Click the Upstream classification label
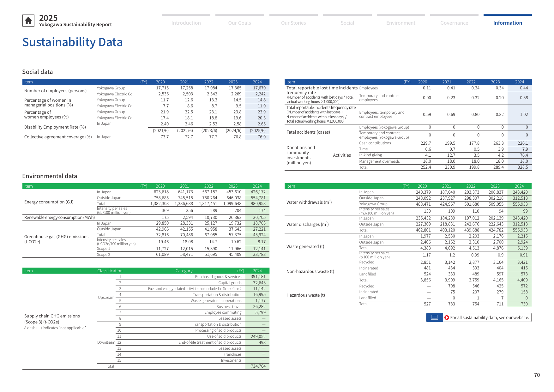The image size is (554, 392). [106, 298]
